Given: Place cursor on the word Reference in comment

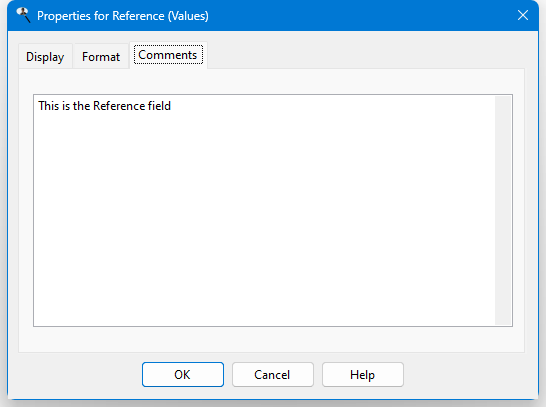Looking at the screenshot, I should click(119, 106).
